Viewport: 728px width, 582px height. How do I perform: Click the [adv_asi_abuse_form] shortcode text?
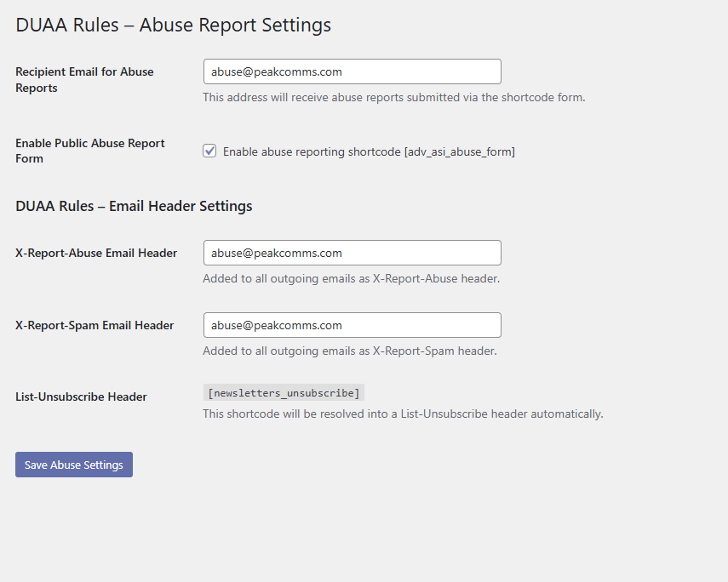(463, 151)
